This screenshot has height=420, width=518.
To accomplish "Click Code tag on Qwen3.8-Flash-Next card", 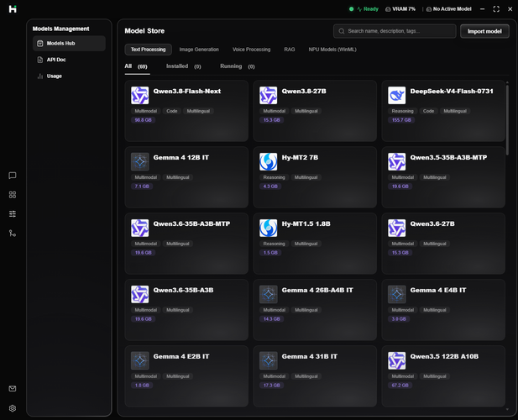I will [172, 111].
